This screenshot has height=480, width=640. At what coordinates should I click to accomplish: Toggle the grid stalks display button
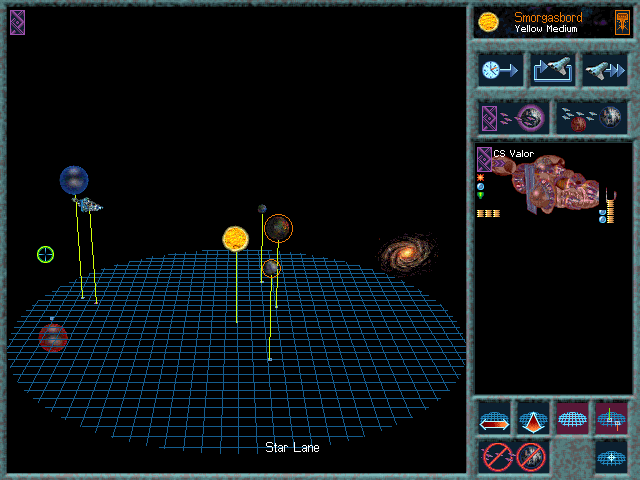[x=611, y=418]
